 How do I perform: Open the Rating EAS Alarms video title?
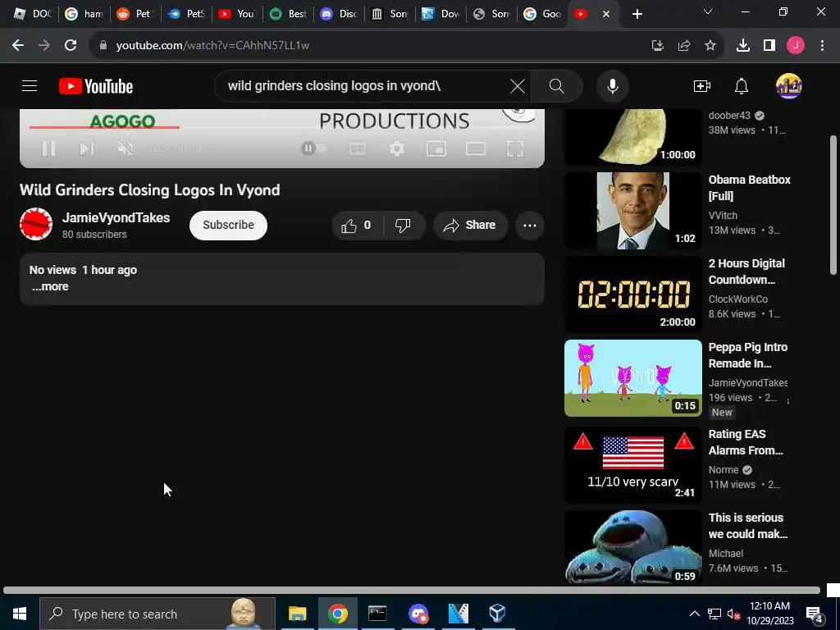[746, 442]
